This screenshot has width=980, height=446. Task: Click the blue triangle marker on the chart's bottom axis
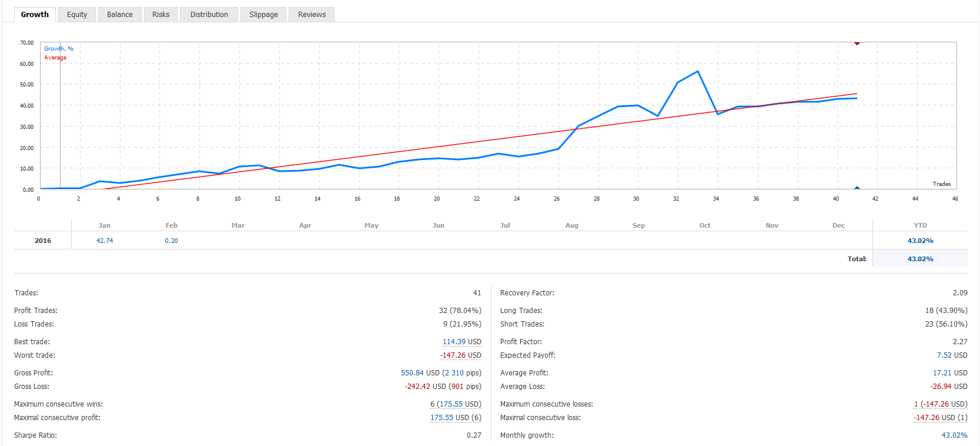[x=857, y=188]
